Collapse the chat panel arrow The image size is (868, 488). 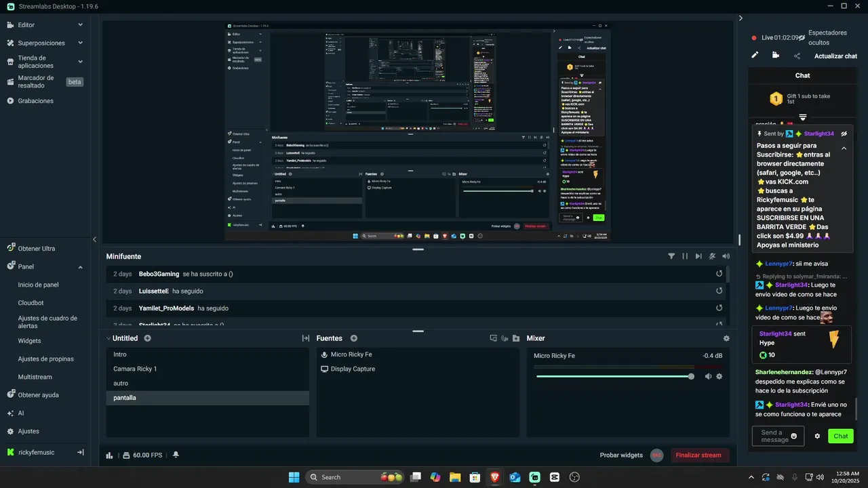(741, 18)
